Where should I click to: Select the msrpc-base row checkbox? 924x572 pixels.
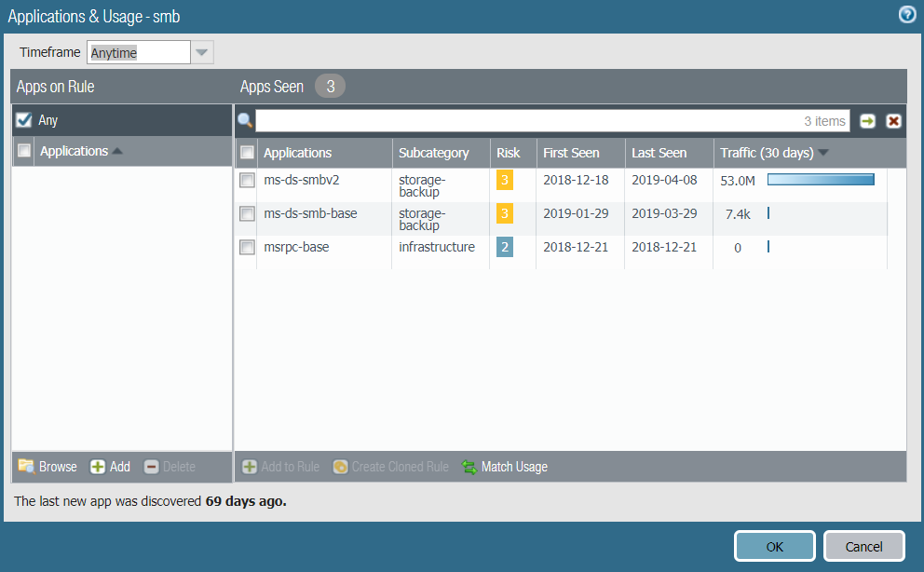point(247,247)
